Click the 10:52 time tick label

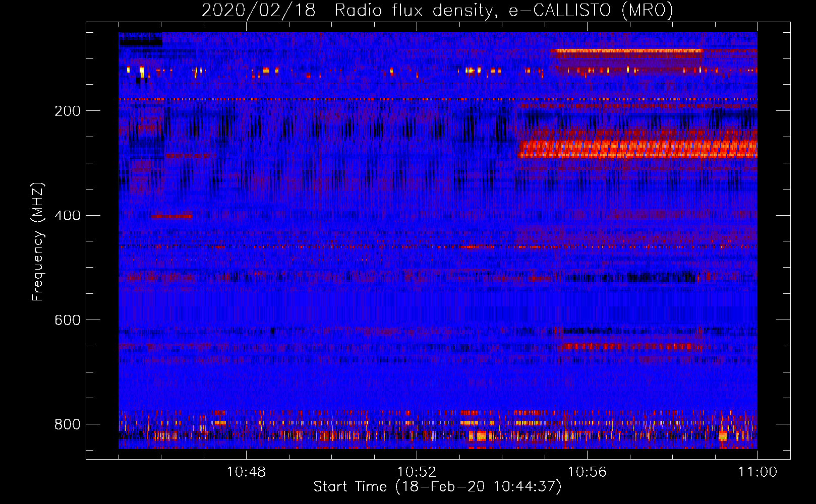click(x=417, y=472)
